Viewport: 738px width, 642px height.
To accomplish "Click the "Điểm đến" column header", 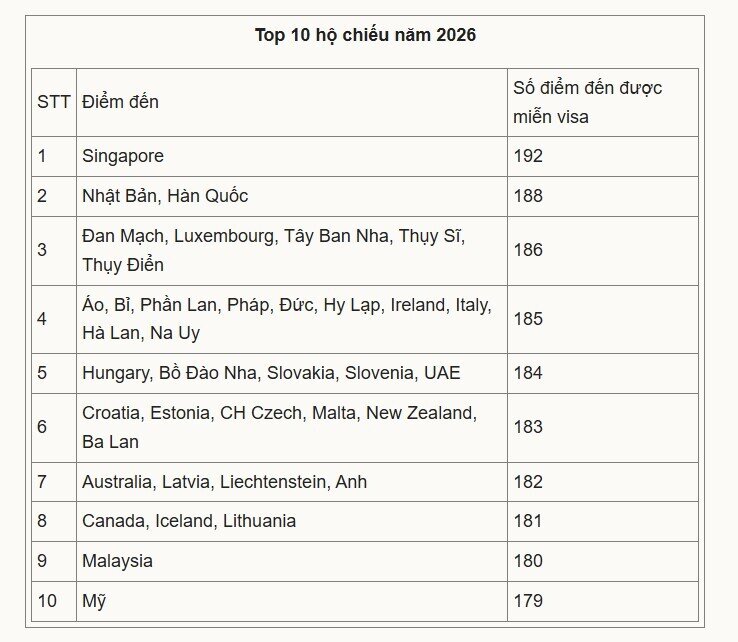I will pyautogui.click(x=121, y=102).
